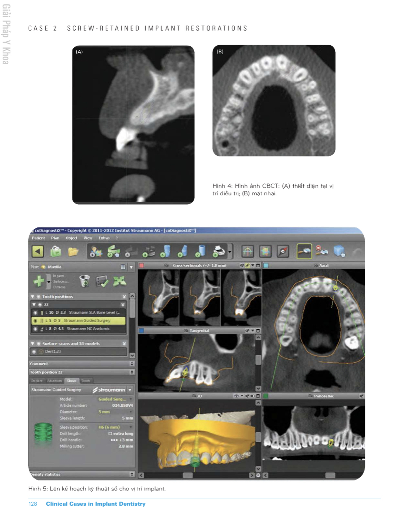Screen dimensions: 409x532
Task: Switch to the Implant tab
Action: click(x=37, y=381)
